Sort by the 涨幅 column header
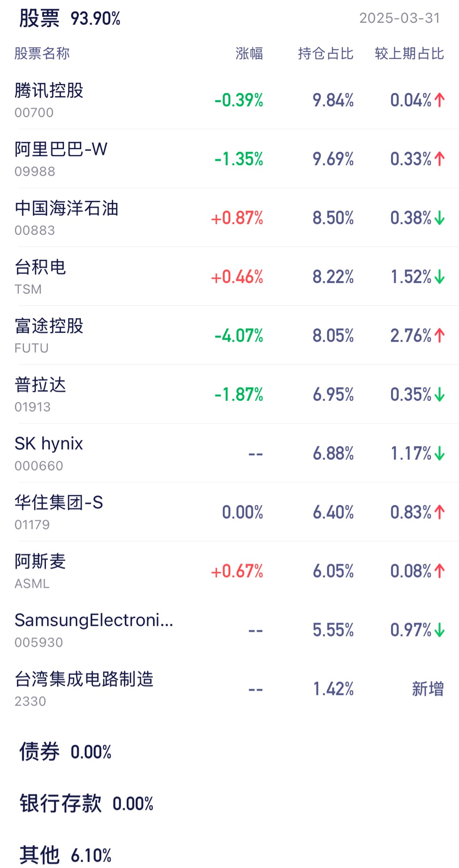The image size is (459, 868). [x=249, y=54]
